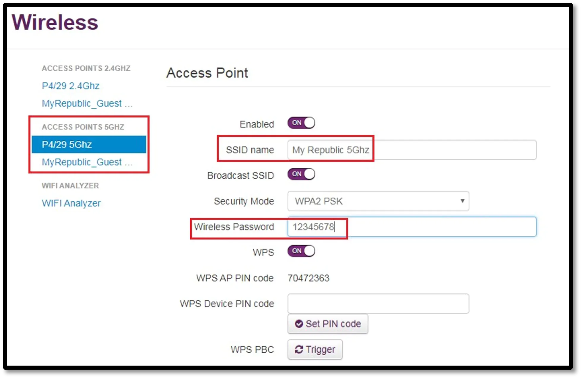Click the WIFI ANALYZER sidebar header
Viewport: 588px width, 391px height.
pos(70,186)
